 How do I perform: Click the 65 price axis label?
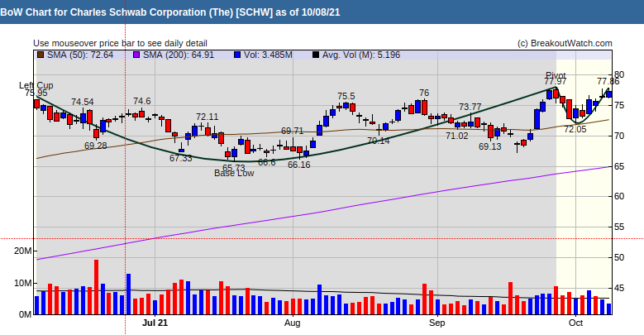(x=619, y=166)
